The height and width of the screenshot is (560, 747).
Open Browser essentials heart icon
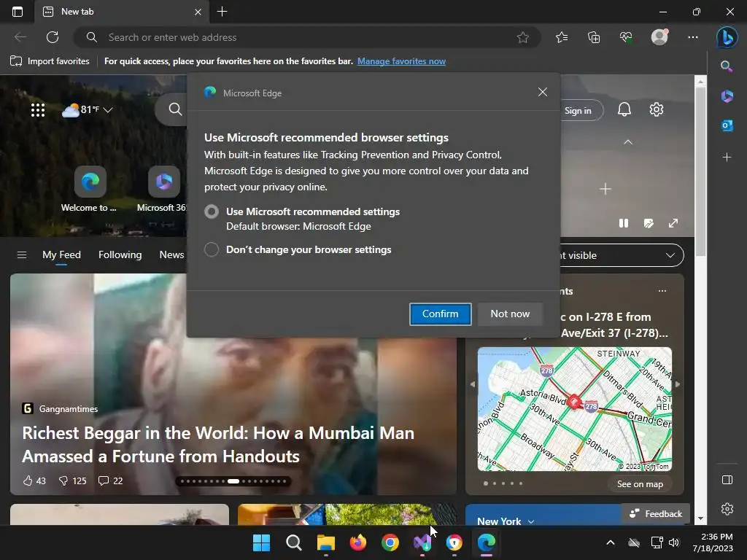coord(626,37)
